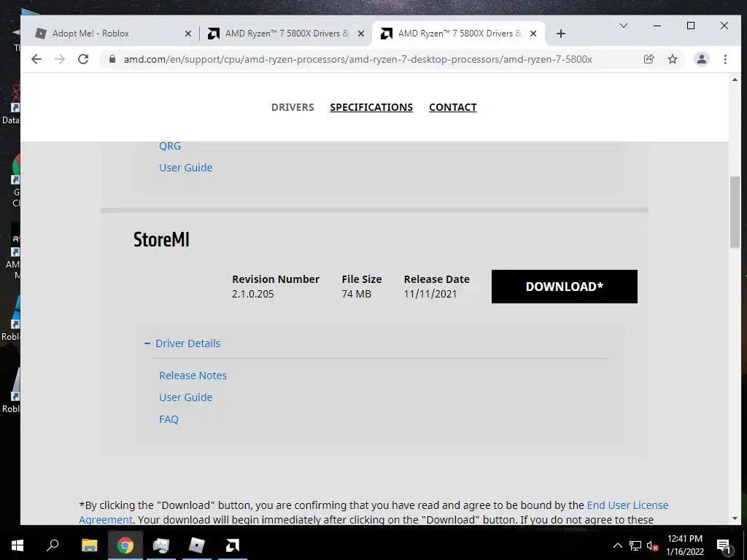The height and width of the screenshot is (560, 747).
Task: Switch to the middle AMD Ryzen 7 5800X tab
Action: tap(287, 34)
